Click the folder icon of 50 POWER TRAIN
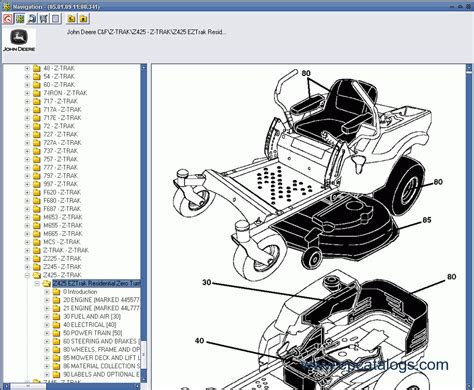 click(x=56, y=333)
